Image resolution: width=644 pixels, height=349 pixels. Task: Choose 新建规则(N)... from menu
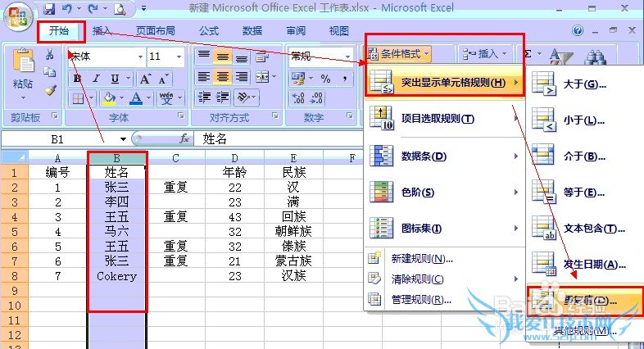click(445, 259)
